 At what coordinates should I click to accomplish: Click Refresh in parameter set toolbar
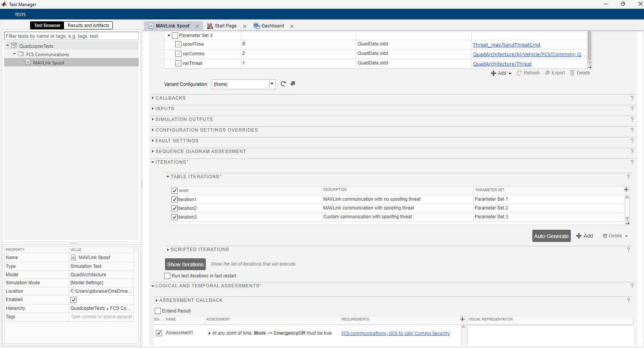528,73
